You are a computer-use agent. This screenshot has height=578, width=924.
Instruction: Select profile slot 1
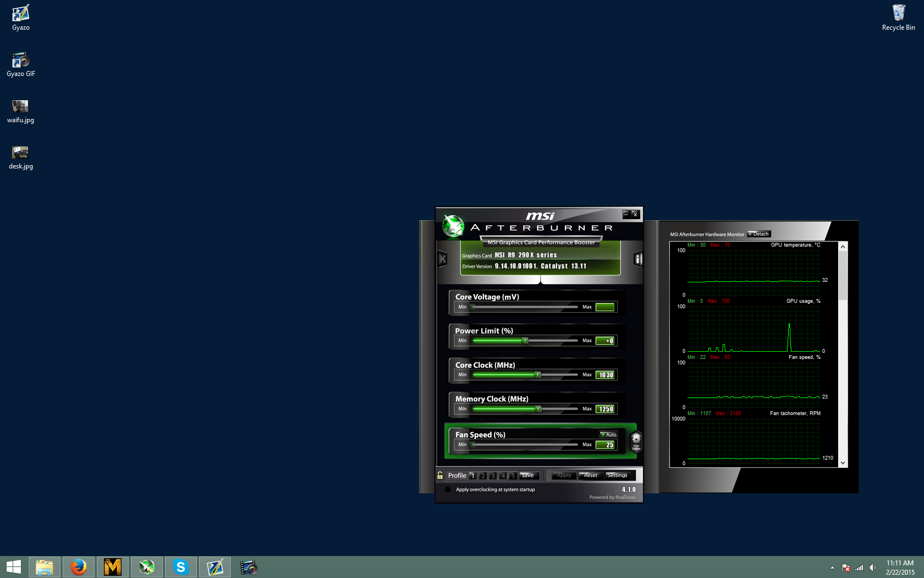click(x=472, y=476)
